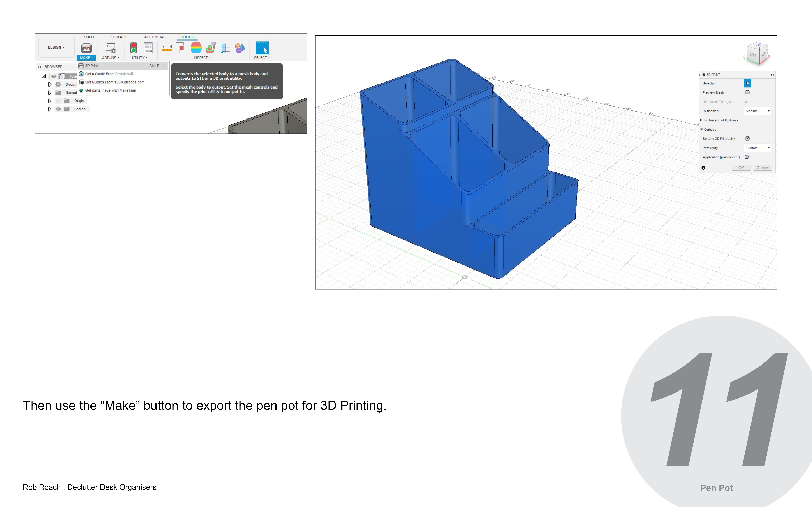Open Zebra Analysis striped icon
Image resolution: width=812 pixels, height=507 pixels.
[196, 48]
